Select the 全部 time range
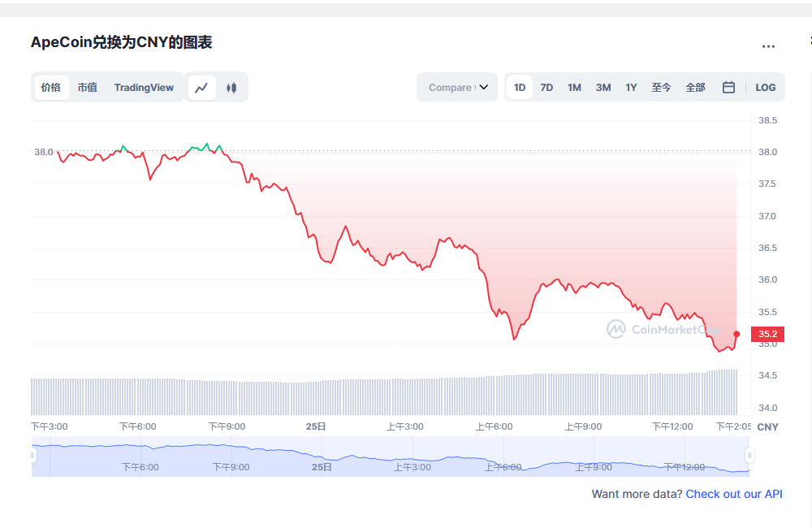This screenshot has height=528, width=812. click(x=695, y=88)
